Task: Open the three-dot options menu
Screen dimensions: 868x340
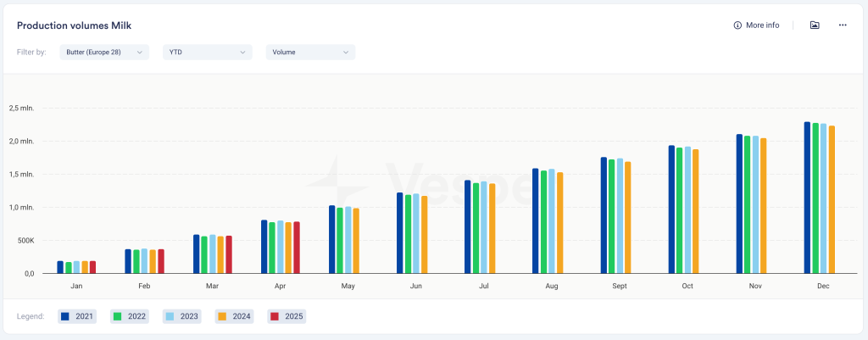Action: (x=843, y=25)
